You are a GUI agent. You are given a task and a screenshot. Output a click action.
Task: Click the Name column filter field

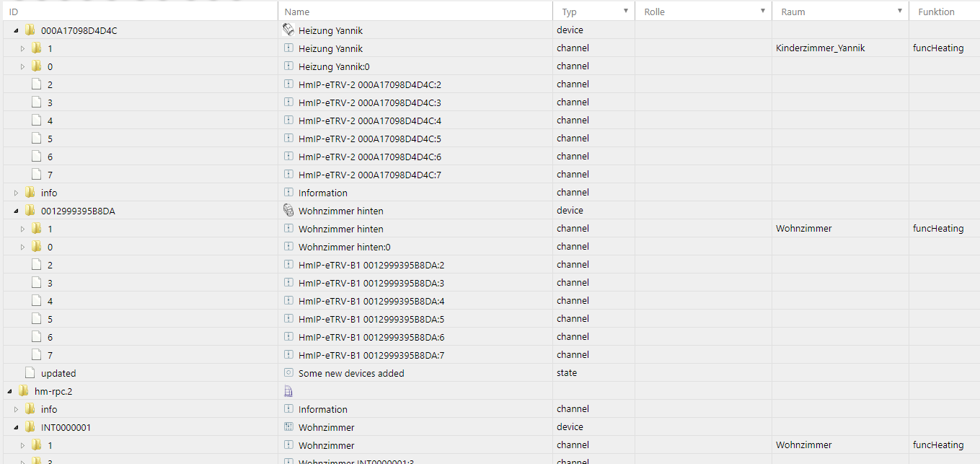point(415,12)
